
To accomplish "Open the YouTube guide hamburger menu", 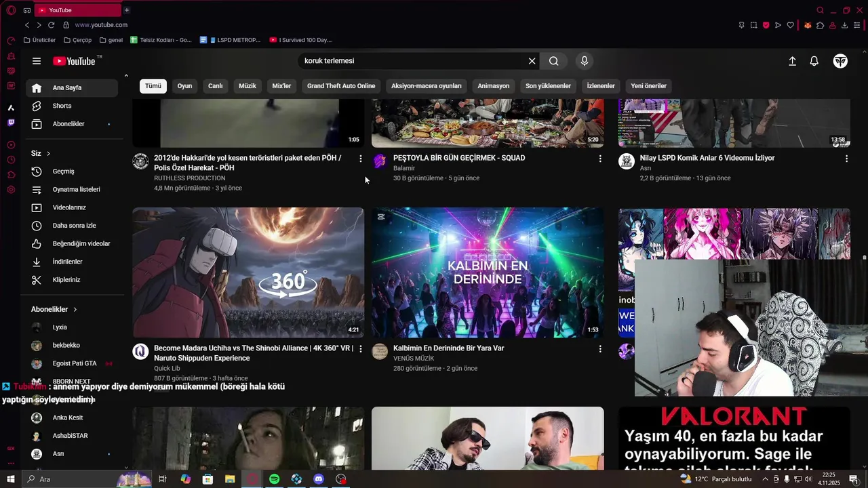I will coord(37,61).
